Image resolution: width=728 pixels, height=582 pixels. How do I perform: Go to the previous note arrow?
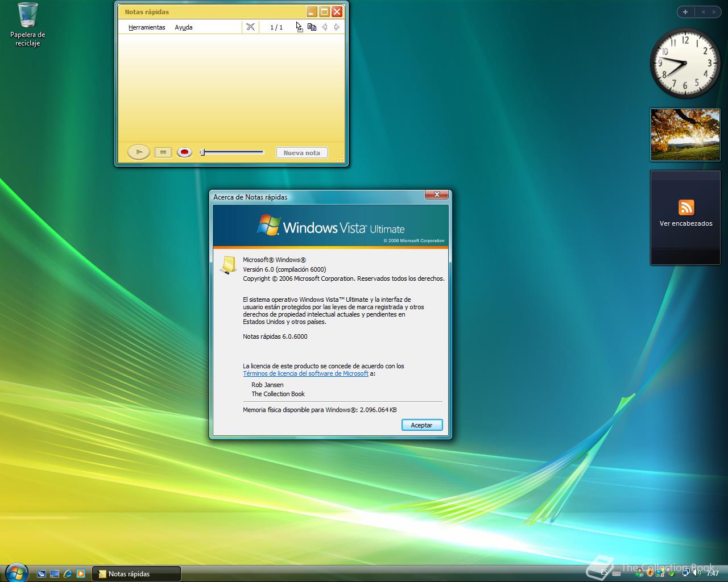(324, 27)
